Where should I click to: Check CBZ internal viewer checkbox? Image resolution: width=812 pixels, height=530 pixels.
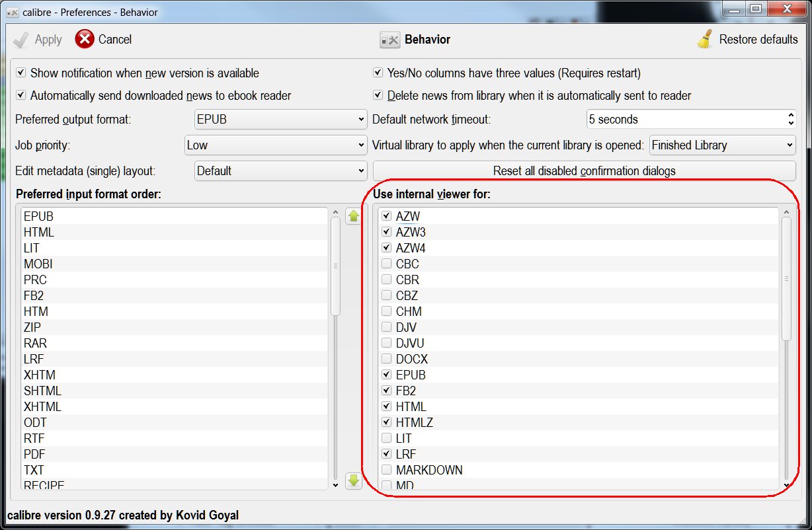[387, 295]
